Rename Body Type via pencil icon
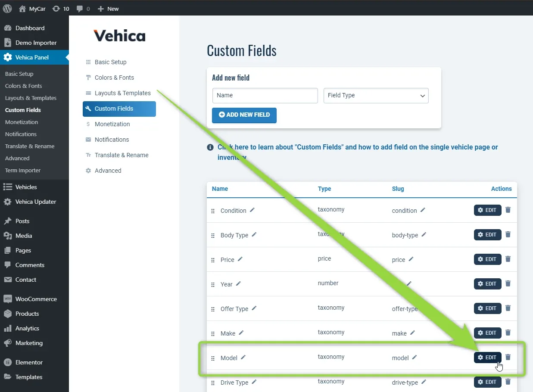 254,234
